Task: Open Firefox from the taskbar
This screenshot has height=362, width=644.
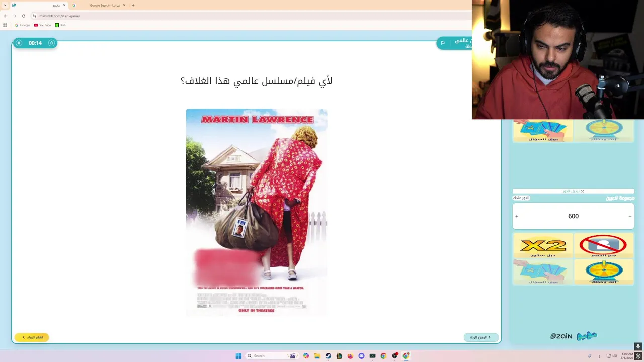Action: pos(350,356)
